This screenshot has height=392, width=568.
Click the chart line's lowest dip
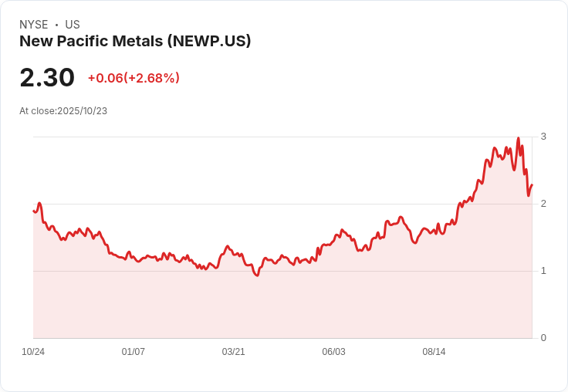[x=257, y=275]
